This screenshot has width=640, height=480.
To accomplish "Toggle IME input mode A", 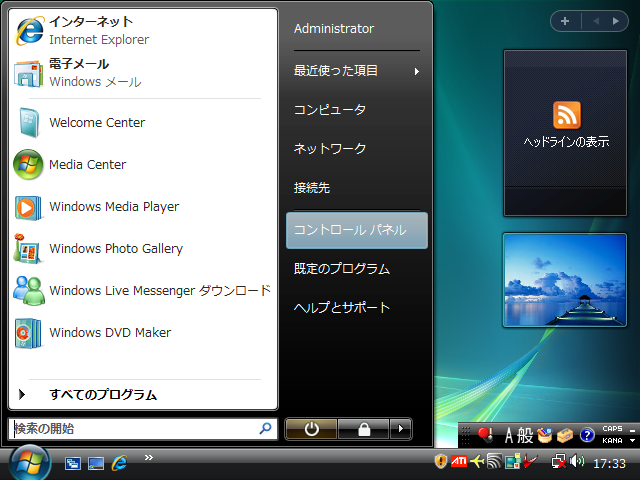I will point(509,435).
